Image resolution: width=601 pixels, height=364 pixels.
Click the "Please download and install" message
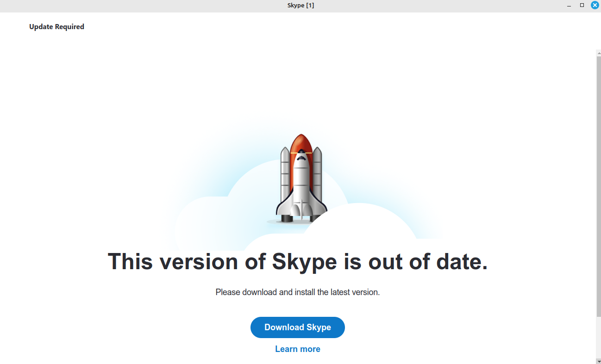(x=297, y=292)
